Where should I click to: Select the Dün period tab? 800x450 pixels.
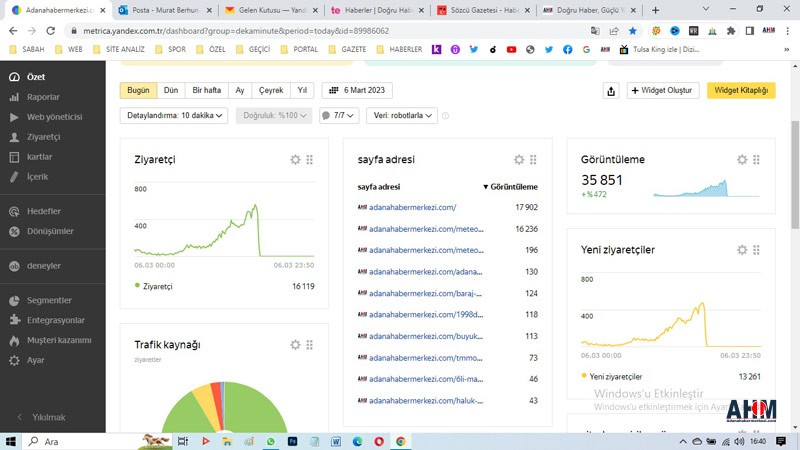tap(171, 90)
